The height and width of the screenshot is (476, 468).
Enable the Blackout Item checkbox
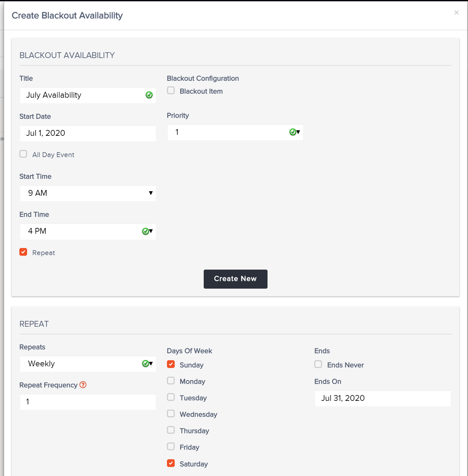[x=171, y=91]
